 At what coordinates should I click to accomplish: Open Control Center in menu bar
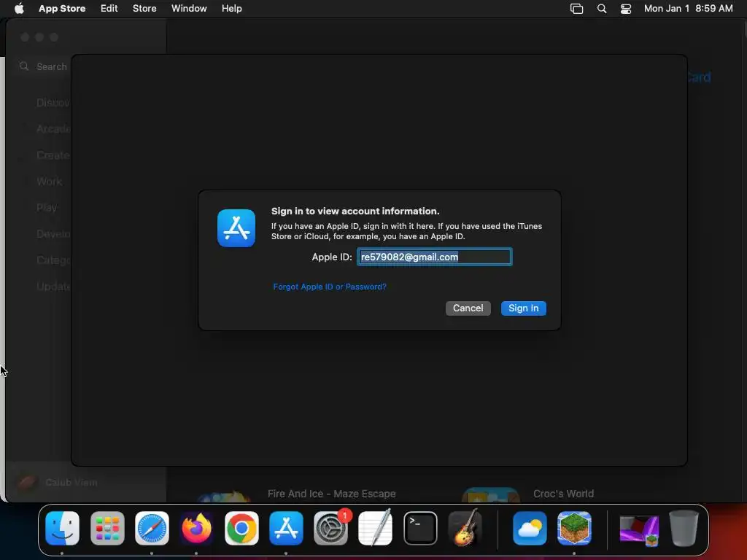pyautogui.click(x=625, y=9)
